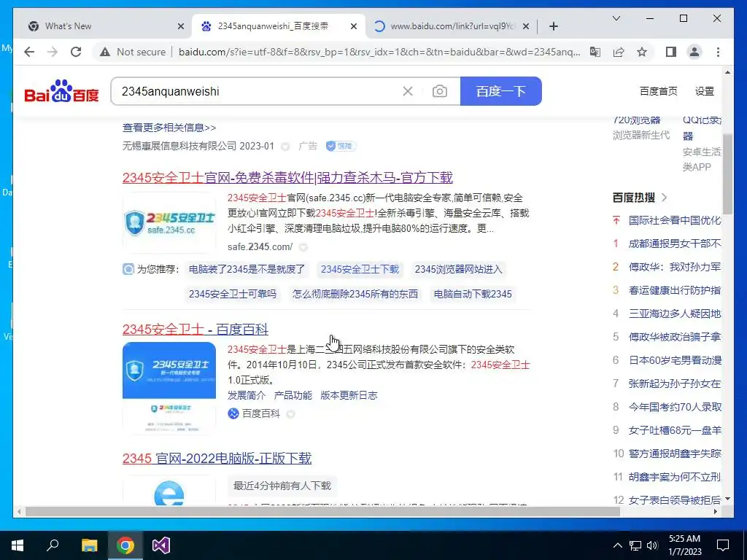Image resolution: width=747 pixels, height=560 pixels.
Task: Click the network tray icon
Action: point(635,545)
